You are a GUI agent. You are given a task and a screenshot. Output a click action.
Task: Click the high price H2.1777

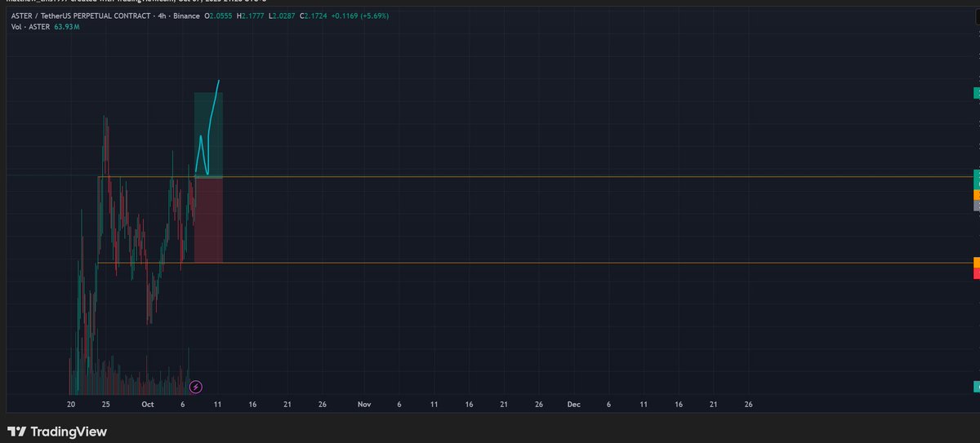252,16
